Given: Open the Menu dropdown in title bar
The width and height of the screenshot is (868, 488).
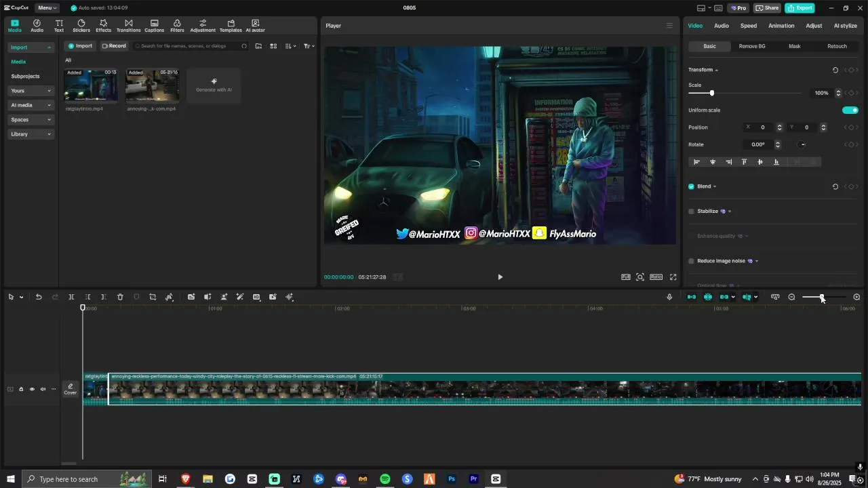Looking at the screenshot, I should pos(47,8).
